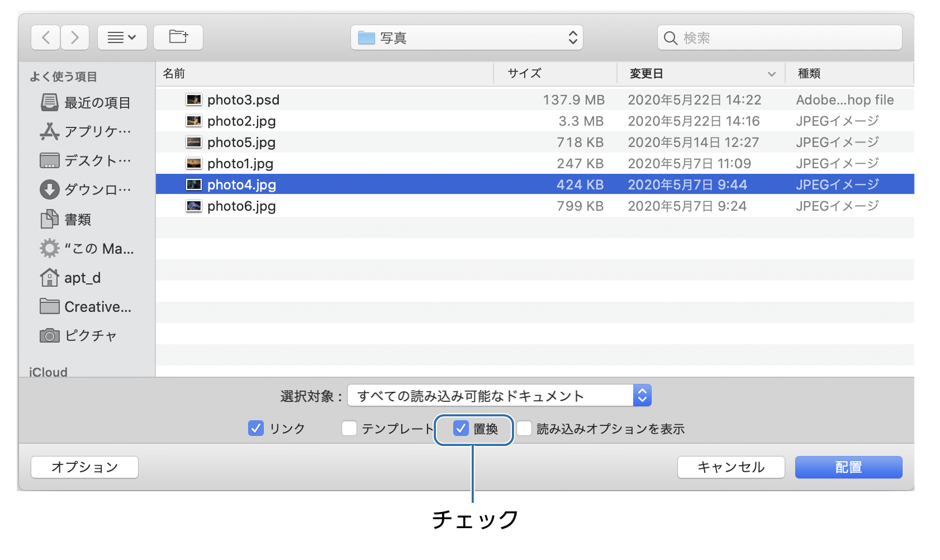Click the Adobe...hop file type cell
This screenshot has width=940, height=560.
click(x=844, y=100)
